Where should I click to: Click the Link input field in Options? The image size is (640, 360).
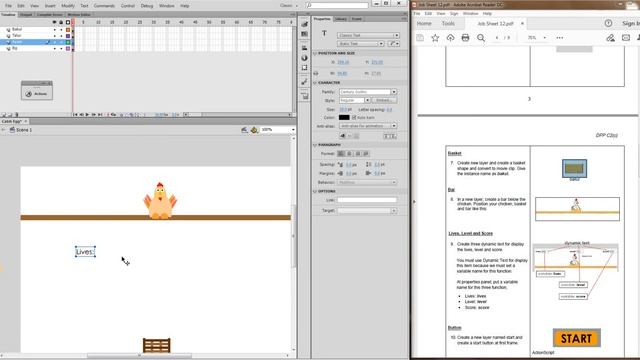367,200
